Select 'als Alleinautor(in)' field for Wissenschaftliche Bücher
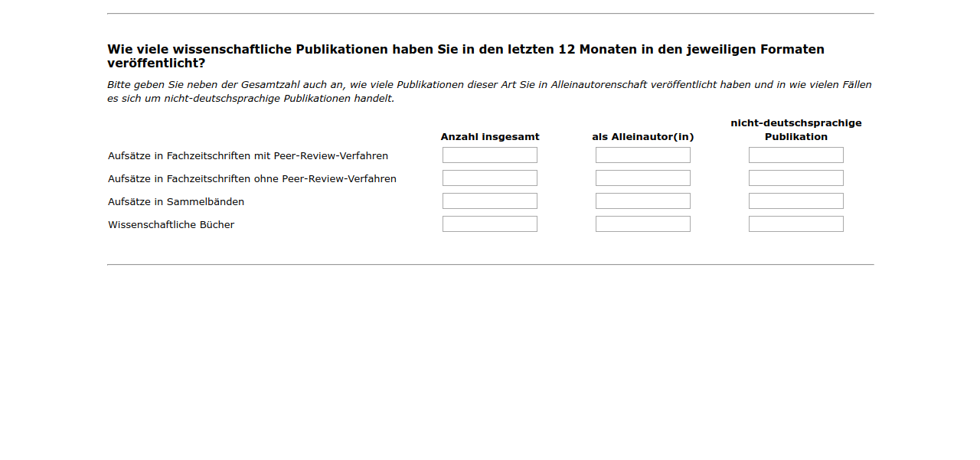This screenshot has height=460, width=980. point(643,224)
